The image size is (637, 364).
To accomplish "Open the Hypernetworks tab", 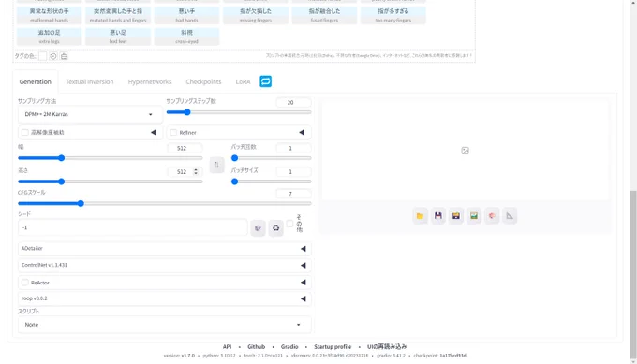I will [x=150, y=81].
